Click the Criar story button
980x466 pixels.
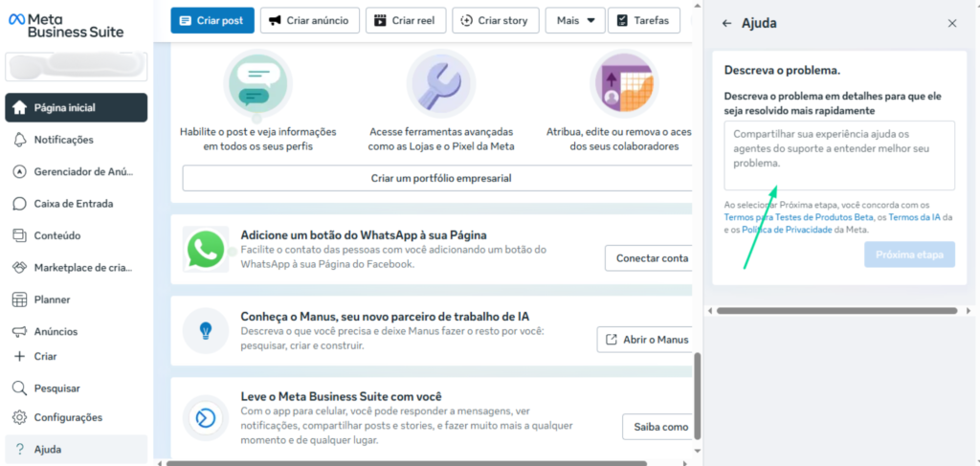pyautogui.click(x=496, y=20)
